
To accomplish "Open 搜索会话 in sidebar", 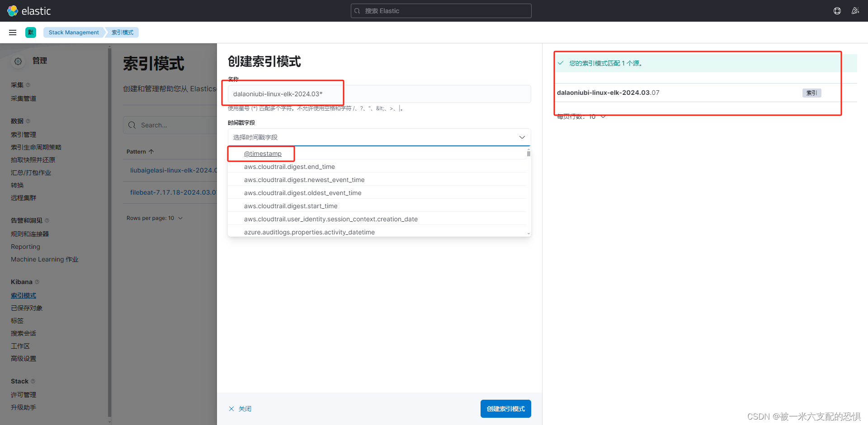I will point(24,333).
